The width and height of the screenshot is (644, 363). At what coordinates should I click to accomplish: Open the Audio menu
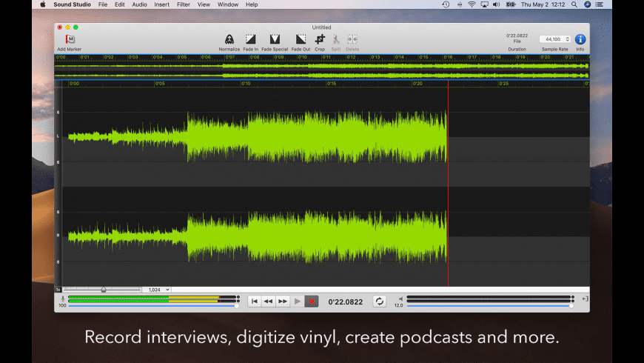click(x=139, y=4)
